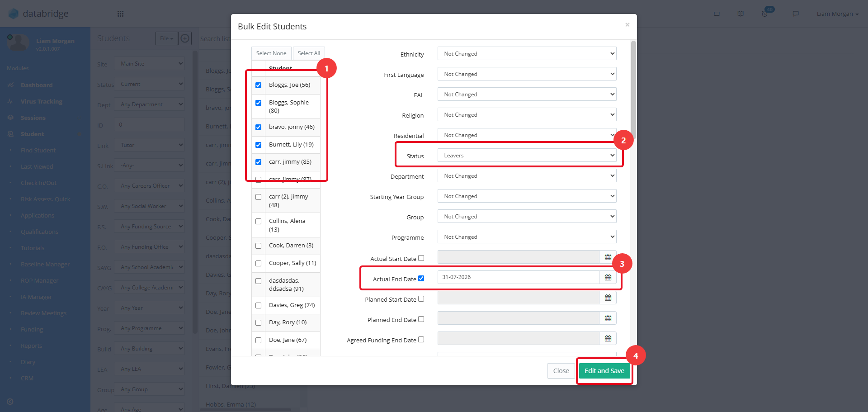Click the dialog's vertical scrollbar
The image size is (868, 412).
pyautogui.click(x=633, y=90)
